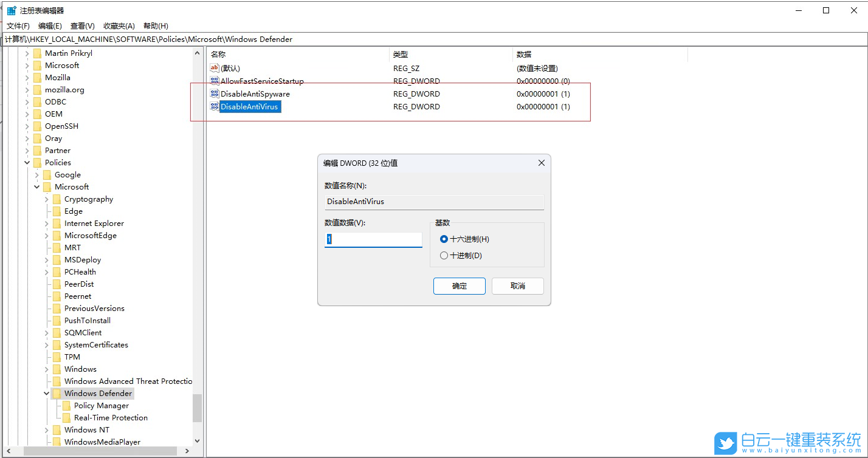Click the Cryptography folder icon
868x458 pixels.
click(x=57, y=199)
